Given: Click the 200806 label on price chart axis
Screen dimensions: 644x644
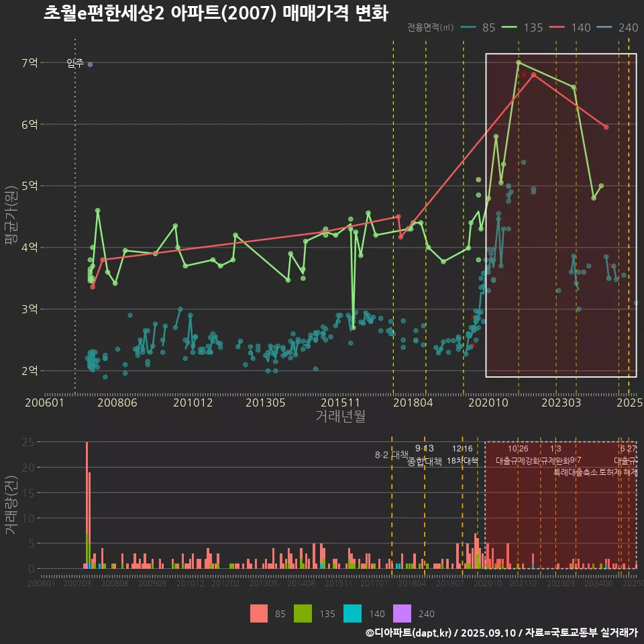Looking at the screenshot, I should [x=117, y=402].
